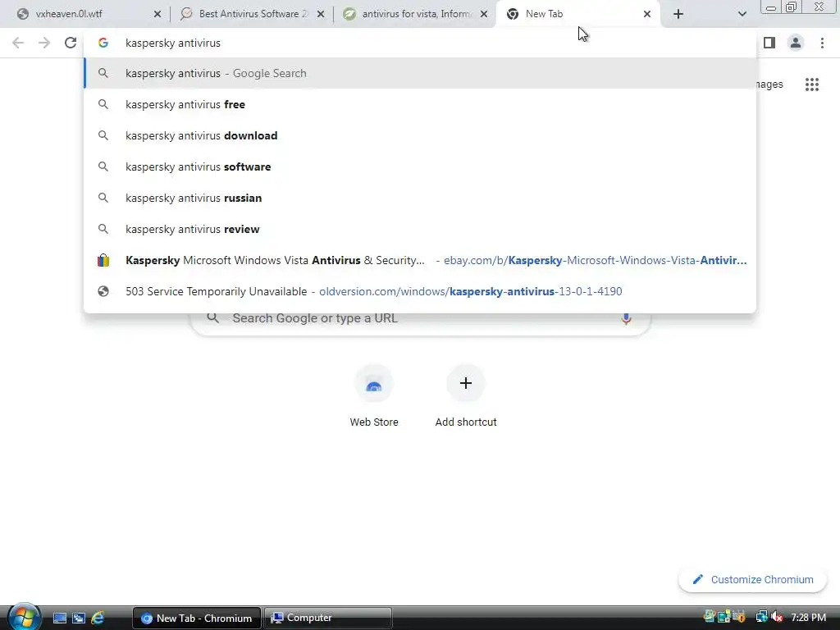Close the antivirus for vista tab

pos(484,14)
